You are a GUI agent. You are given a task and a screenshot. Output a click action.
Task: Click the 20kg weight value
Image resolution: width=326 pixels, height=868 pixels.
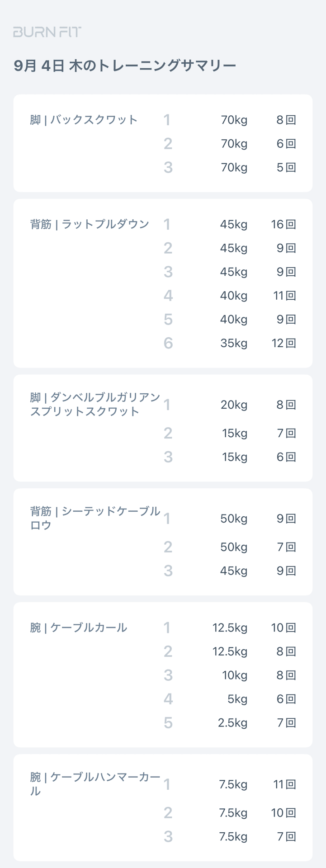pyautogui.click(x=234, y=405)
